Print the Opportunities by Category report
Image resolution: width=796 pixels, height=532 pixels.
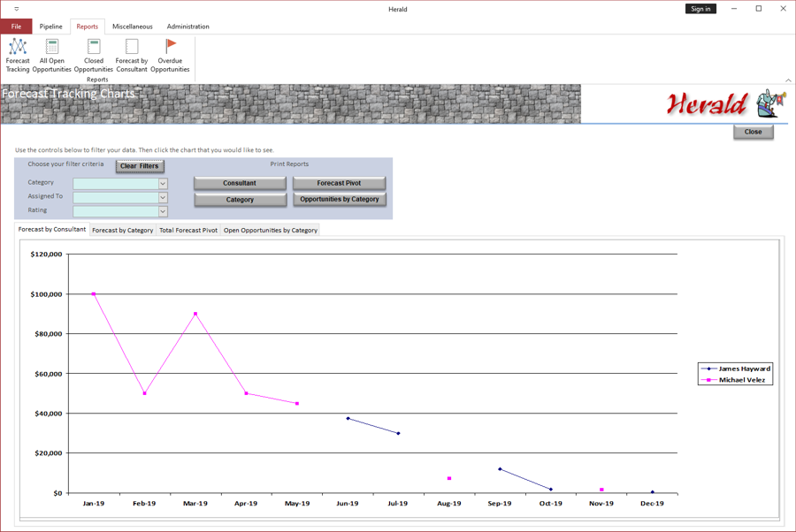(x=339, y=200)
